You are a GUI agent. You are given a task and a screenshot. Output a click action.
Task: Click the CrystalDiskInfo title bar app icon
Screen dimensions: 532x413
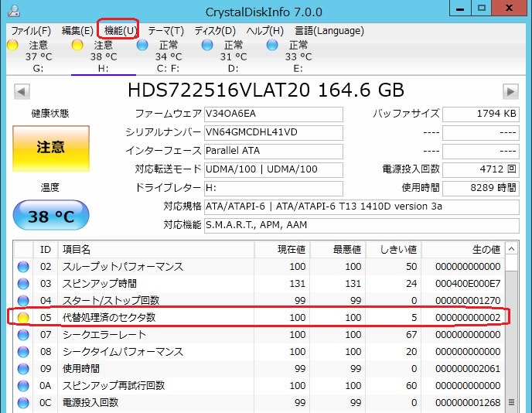click(x=14, y=11)
